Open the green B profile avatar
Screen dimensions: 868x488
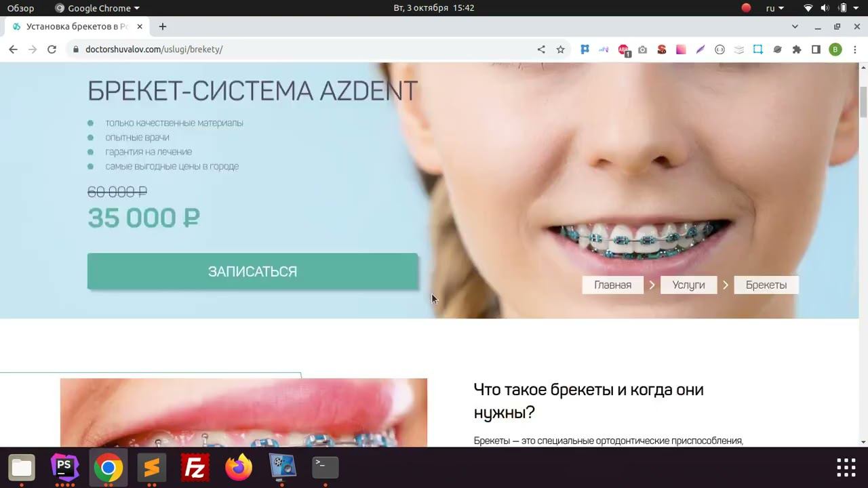(835, 49)
